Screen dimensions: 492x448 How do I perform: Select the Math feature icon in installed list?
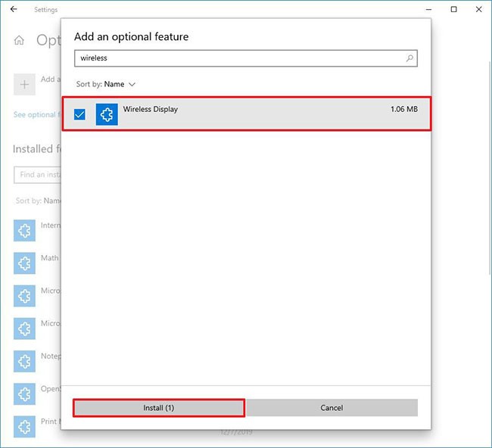(x=24, y=263)
